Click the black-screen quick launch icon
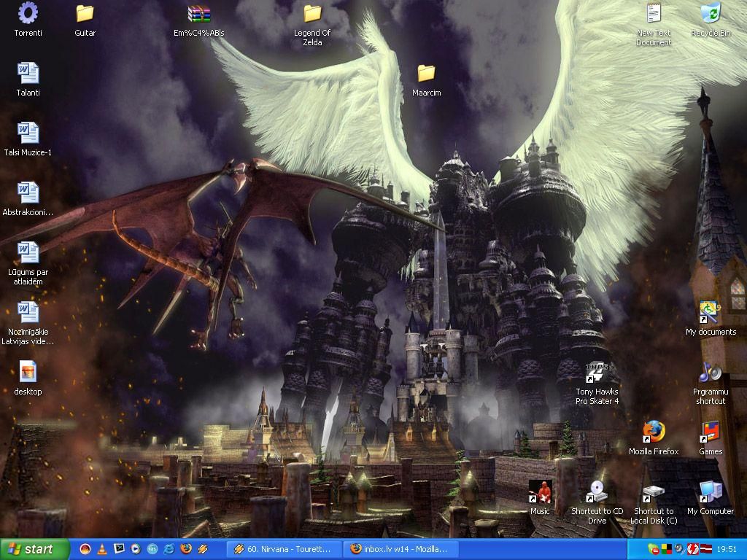This screenshot has height=560, width=747. click(x=119, y=549)
